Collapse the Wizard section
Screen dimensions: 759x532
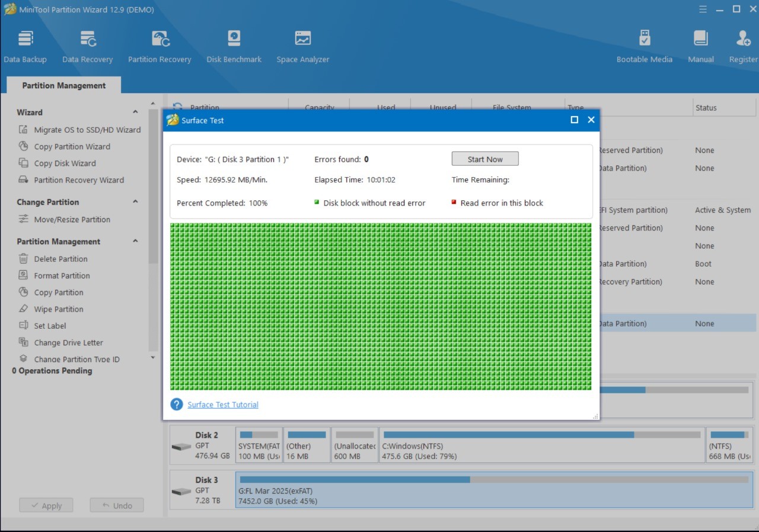(135, 112)
